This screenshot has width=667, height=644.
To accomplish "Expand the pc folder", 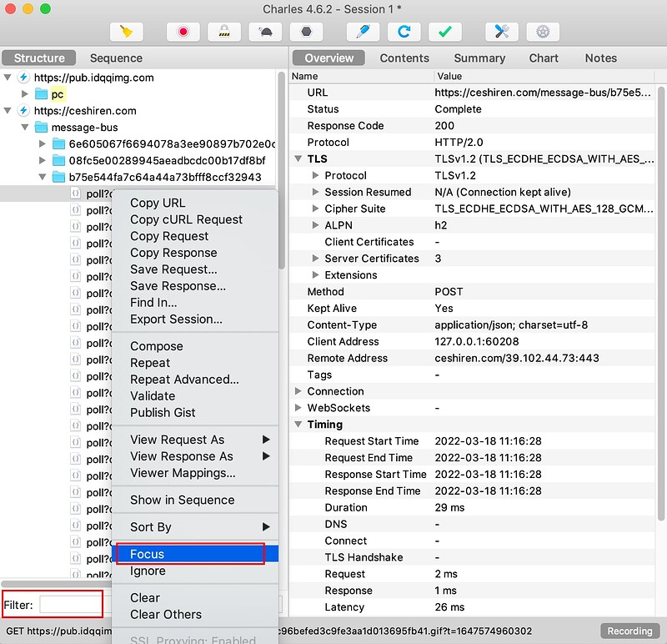I will 25,94.
